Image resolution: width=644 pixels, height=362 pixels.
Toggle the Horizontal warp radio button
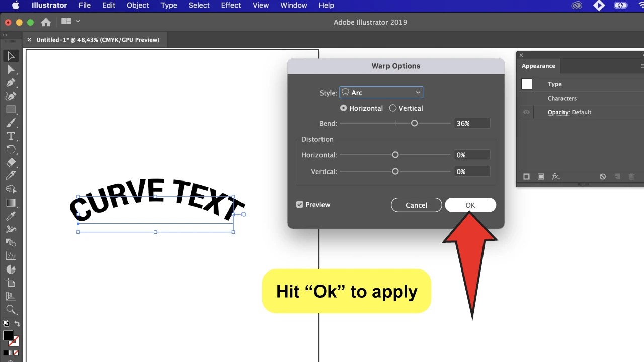tap(343, 108)
